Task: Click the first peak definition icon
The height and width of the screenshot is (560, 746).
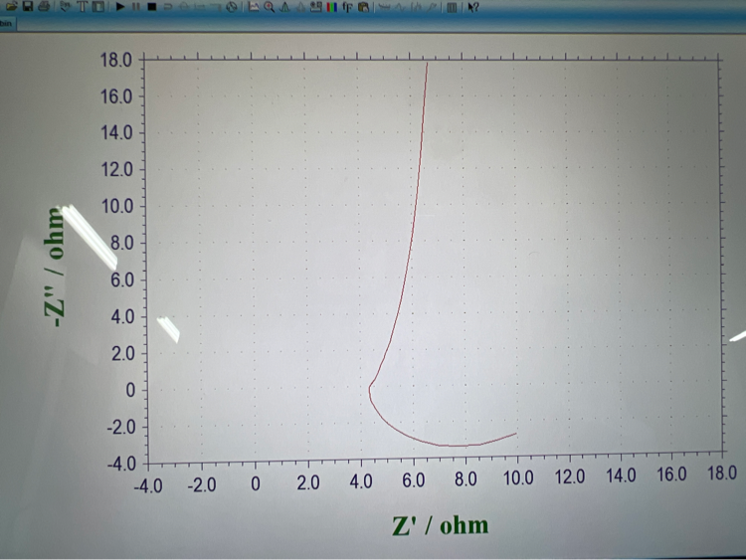Action: pos(284,7)
